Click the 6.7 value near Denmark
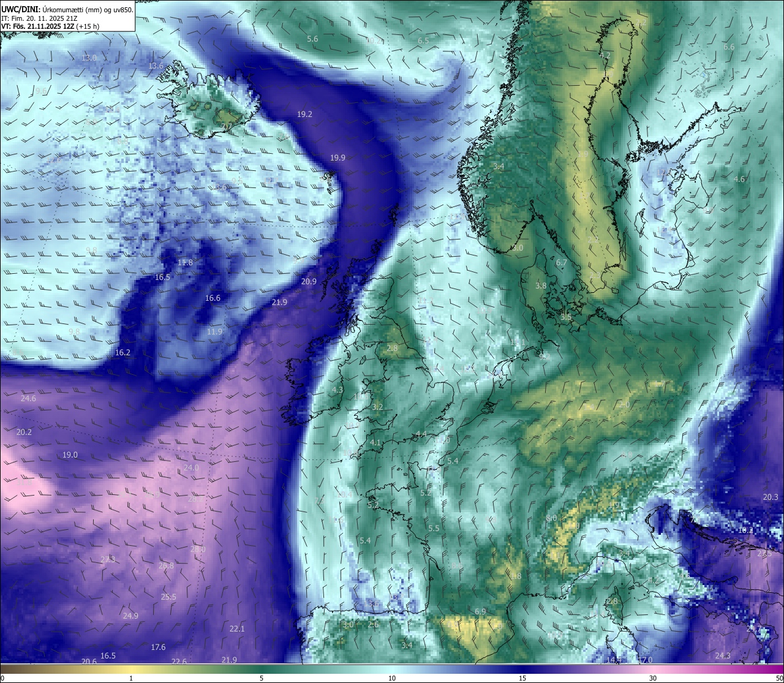Viewport: 784px width, 683px height. pyautogui.click(x=561, y=263)
